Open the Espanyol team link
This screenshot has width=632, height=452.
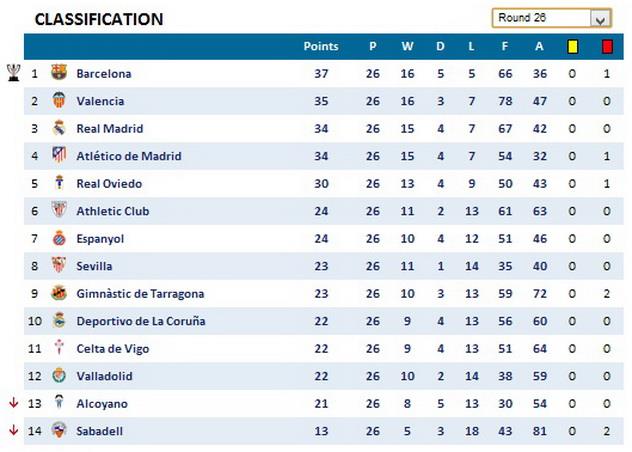tap(100, 239)
